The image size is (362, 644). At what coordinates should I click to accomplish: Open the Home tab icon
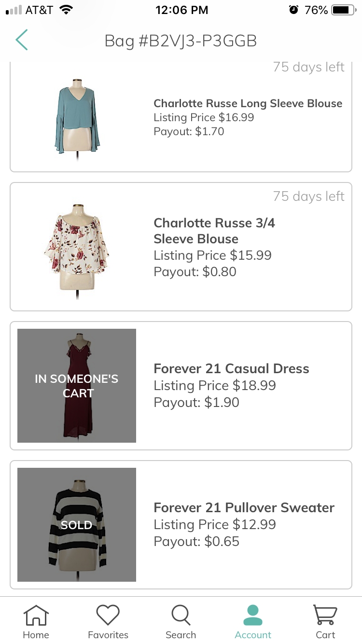tap(36, 616)
